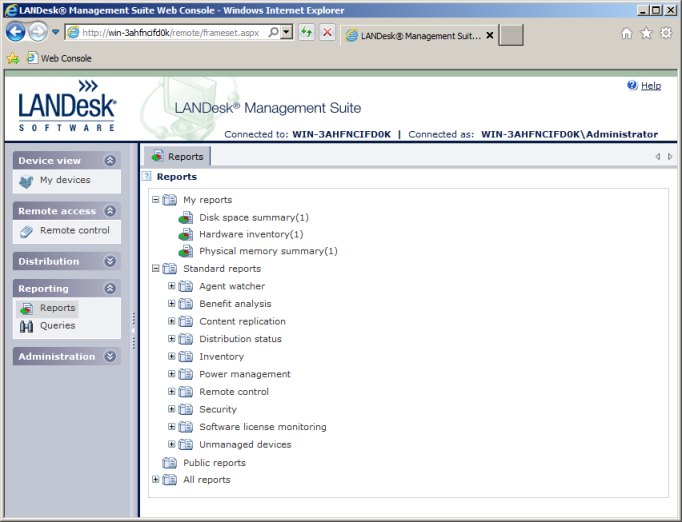Open the address bar autocomplete dropdown

(x=287, y=32)
